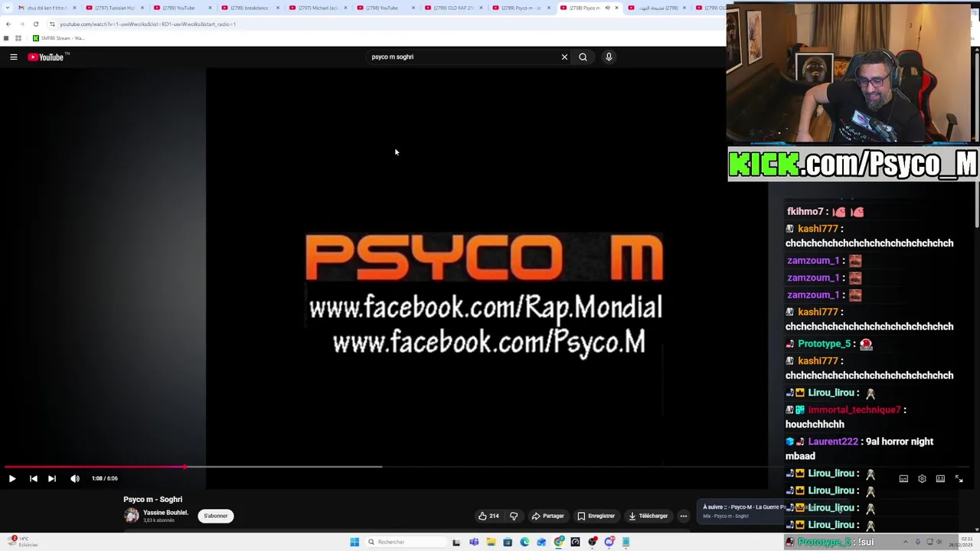Go forward with the browser arrow
The image size is (980, 551).
[21, 24]
